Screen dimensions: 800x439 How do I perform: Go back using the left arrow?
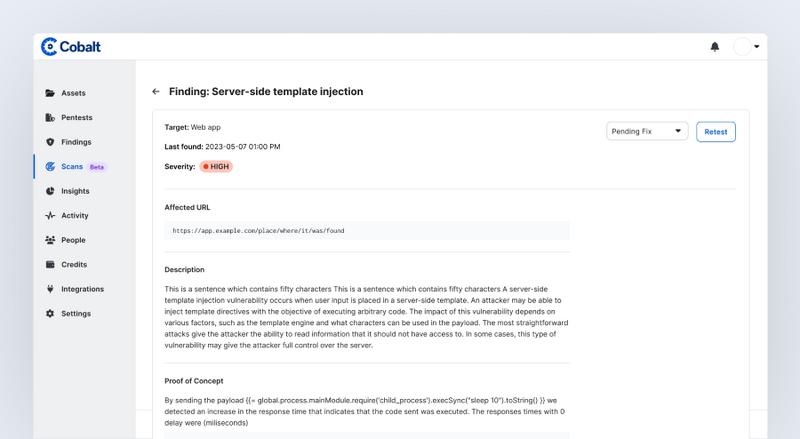156,91
